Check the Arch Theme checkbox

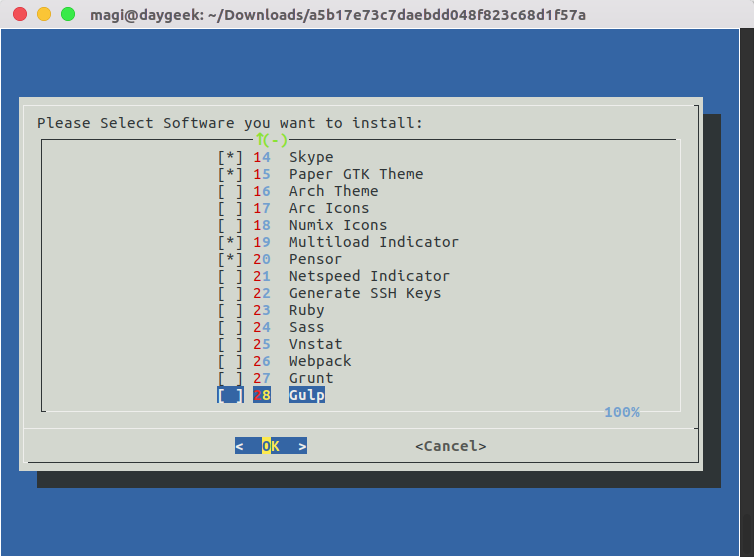pyautogui.click(x=230, y=191)
